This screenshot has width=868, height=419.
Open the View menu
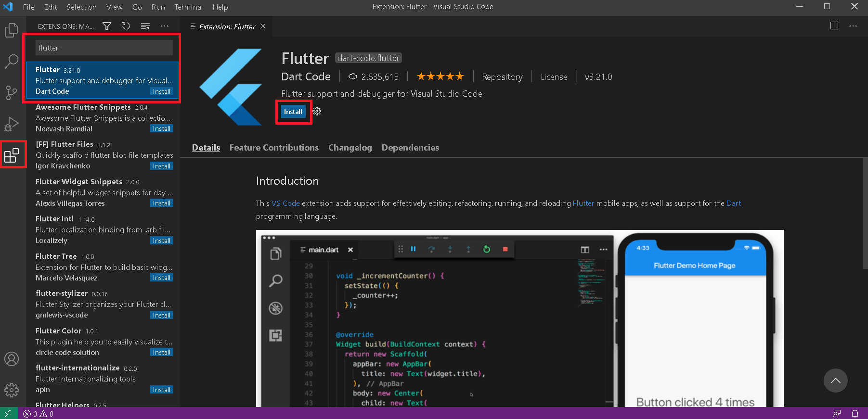(115, 7)
